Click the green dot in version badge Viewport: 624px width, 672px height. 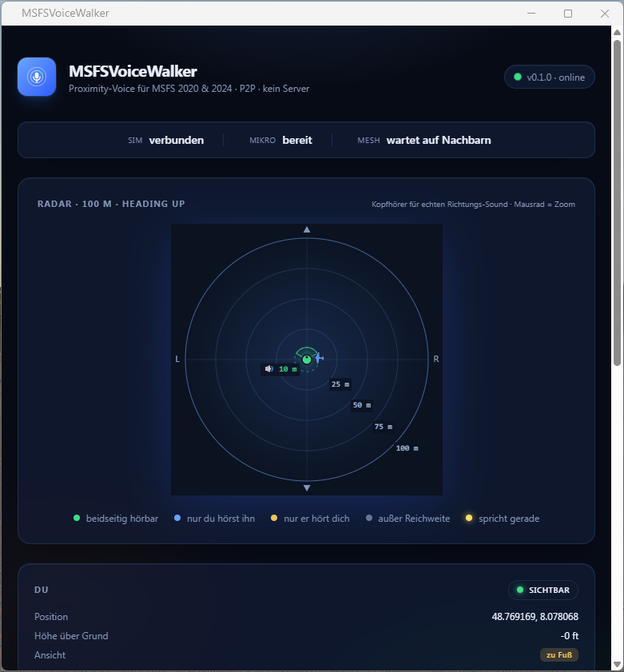pyautogui.click(x=518, y=77)
